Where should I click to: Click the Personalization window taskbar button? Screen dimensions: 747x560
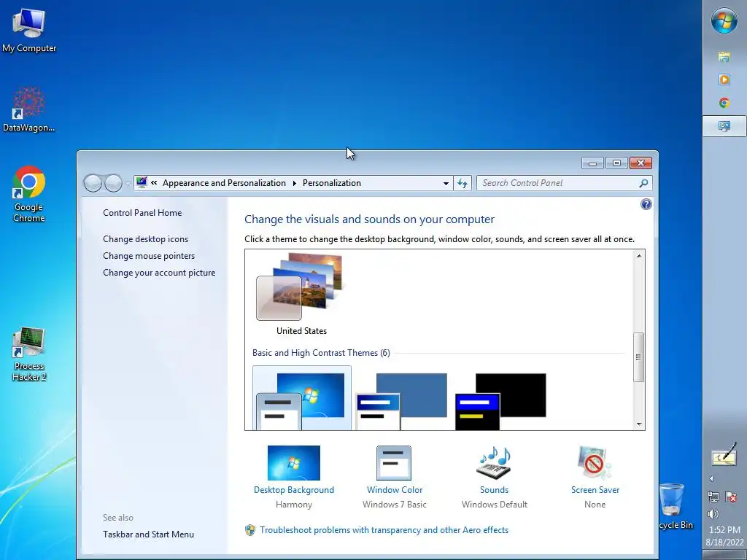(724, 126)
